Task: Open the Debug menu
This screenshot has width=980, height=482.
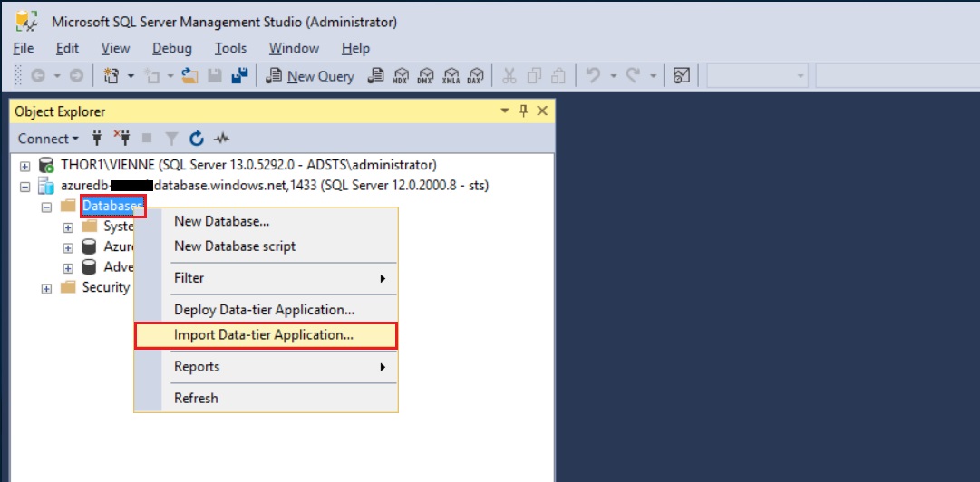Action: (x=172, y=48)
